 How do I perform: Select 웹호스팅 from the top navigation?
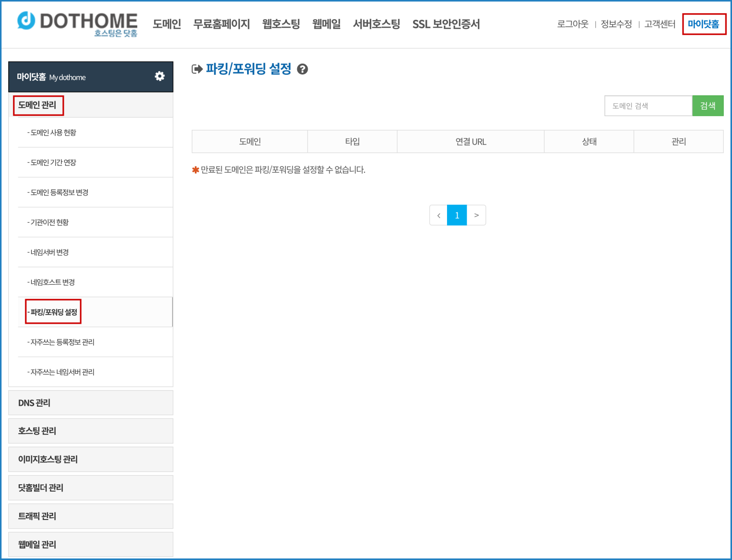tap(281, 24)
